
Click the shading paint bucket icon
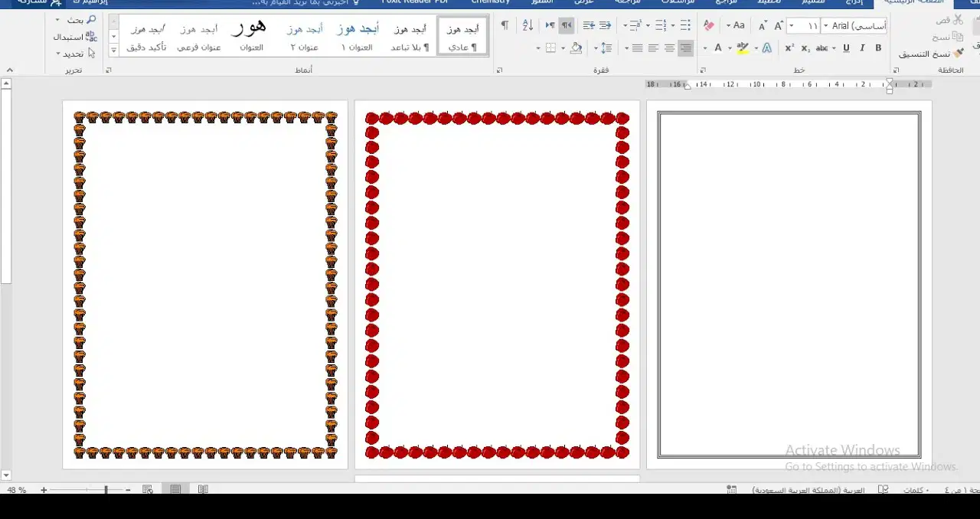coord(577,48)
